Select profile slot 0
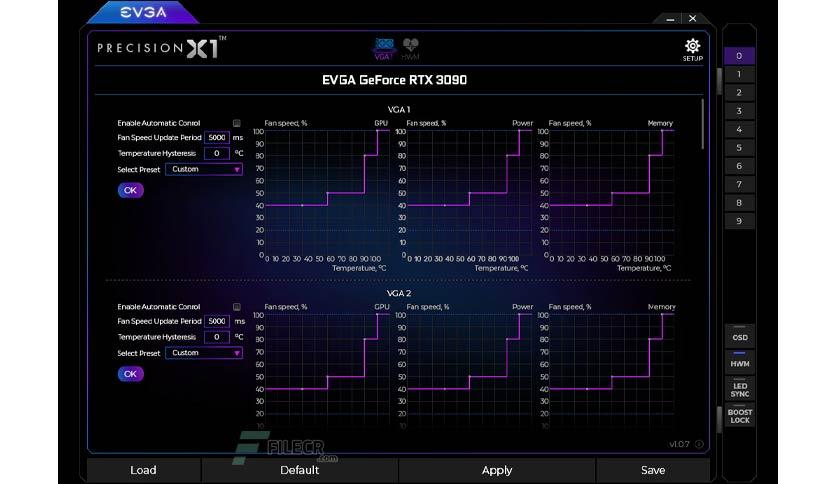The width and height of the screenshot is (836, 484). tap(739, 56)
